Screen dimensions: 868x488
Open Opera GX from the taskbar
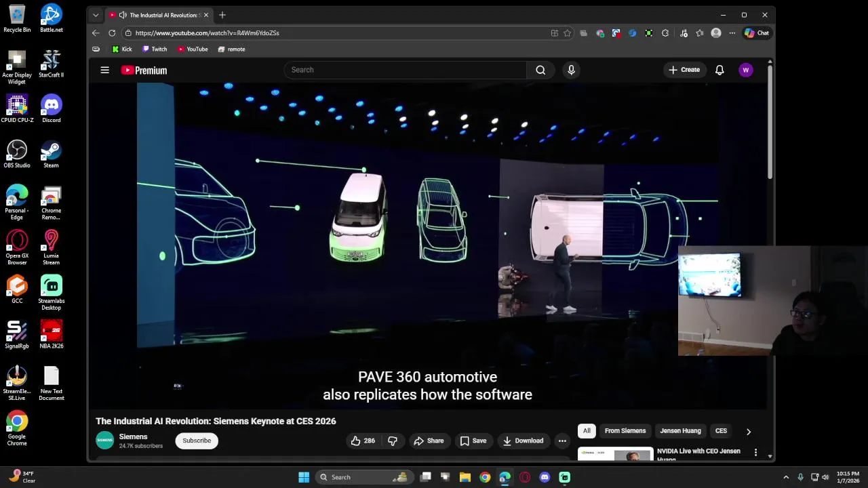pyautogui.click(x=525, y=477)
